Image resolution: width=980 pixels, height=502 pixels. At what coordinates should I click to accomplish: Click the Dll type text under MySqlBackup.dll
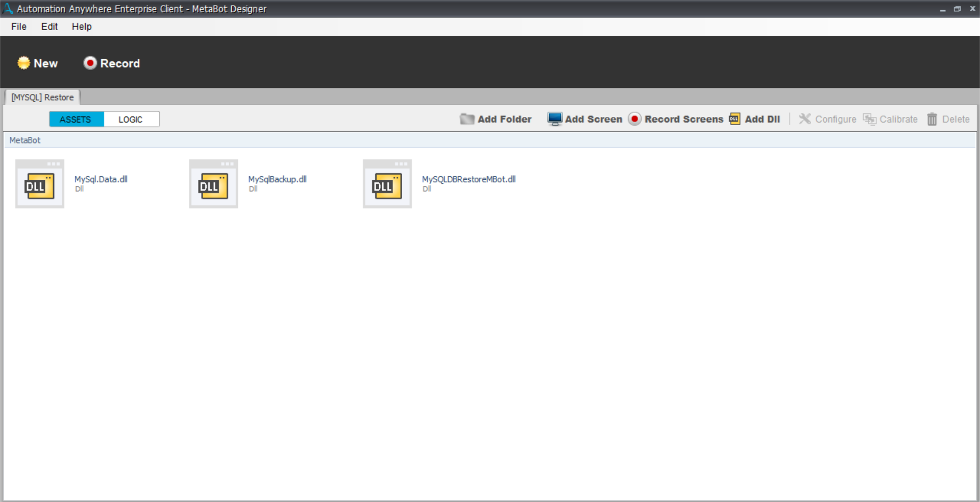253,189
